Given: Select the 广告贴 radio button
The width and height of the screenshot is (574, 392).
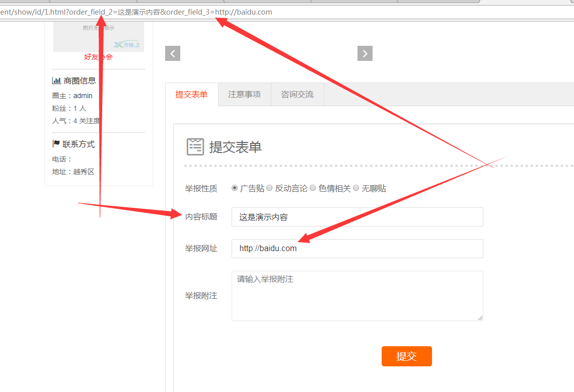Looking at the screenshot, I should 235,188.
